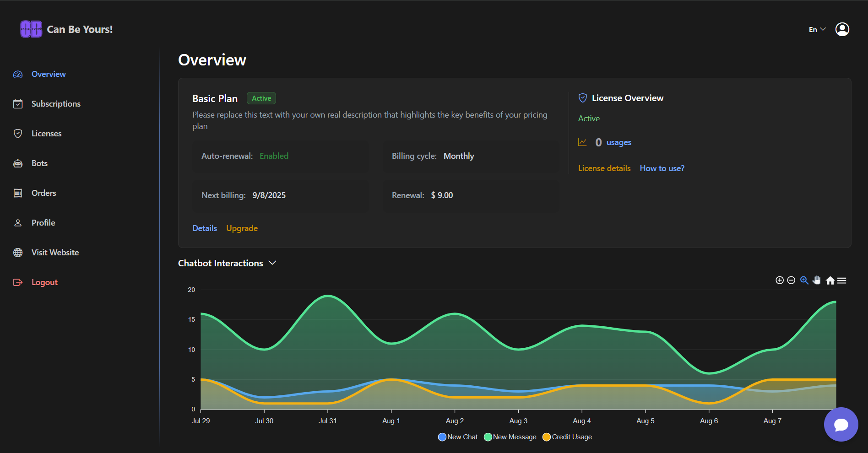Select the magnifier selection zoom tool
Screen dimensions: 868x453
click(804, 280)
